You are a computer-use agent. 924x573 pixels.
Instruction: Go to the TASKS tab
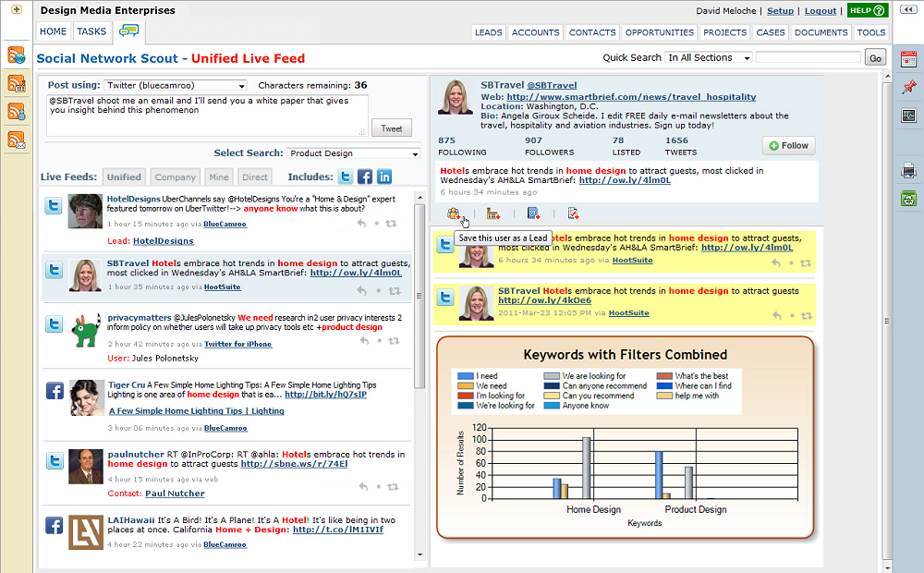click(91, 31)
